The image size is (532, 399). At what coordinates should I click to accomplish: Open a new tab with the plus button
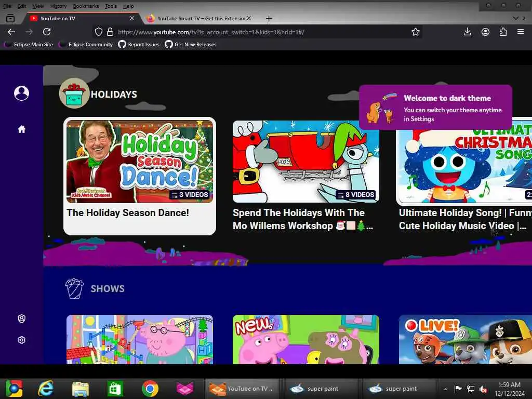pyautogui.click(x=269, y=18)
